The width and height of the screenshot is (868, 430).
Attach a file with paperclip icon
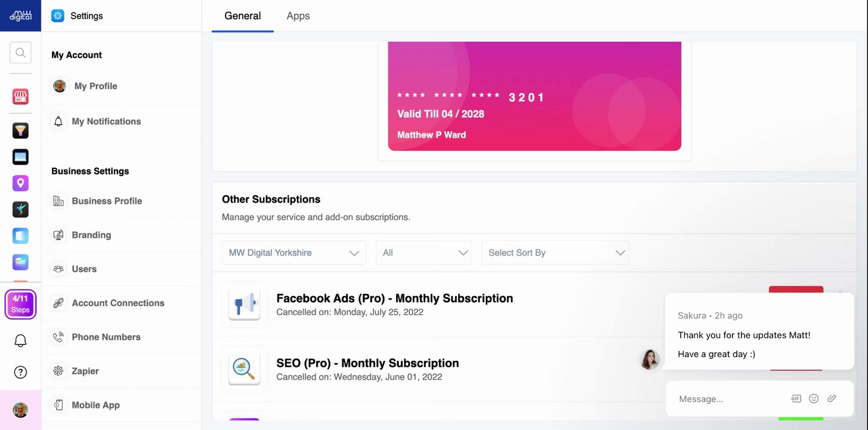(x=832, y=398)
